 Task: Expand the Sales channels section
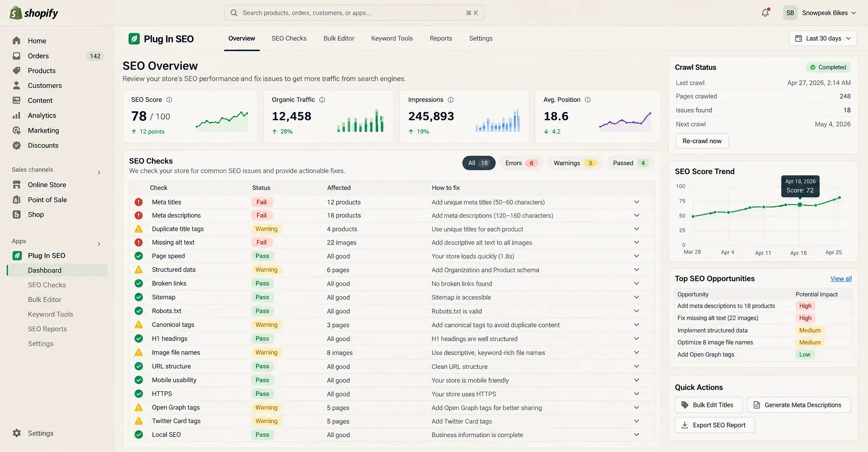(99, 173)
